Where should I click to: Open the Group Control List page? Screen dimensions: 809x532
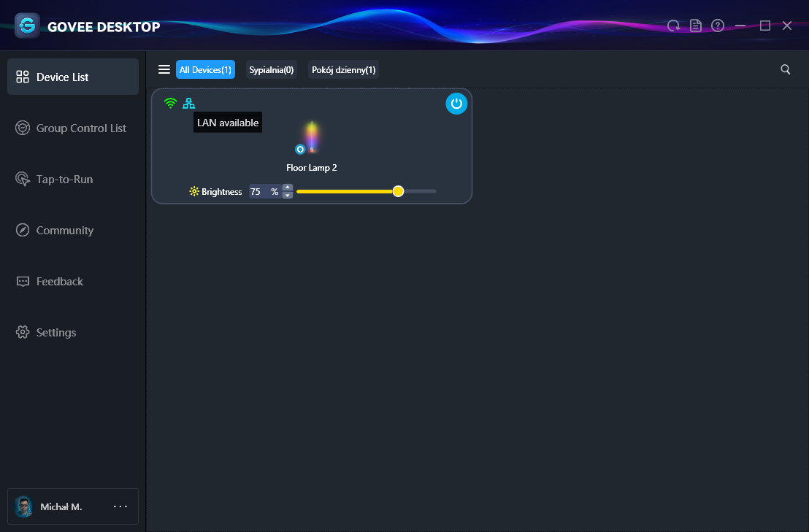[73, 128]
